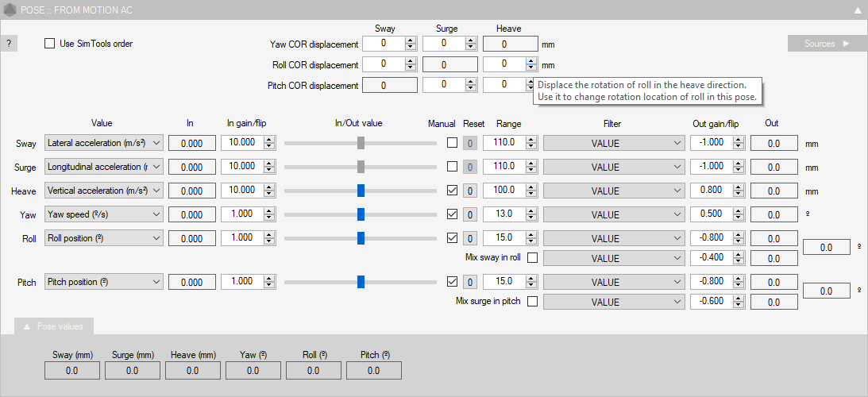Enable Mix surge in pitch
Screen dimensions: 868x397
pyautogui.click(x=532, y=301)
